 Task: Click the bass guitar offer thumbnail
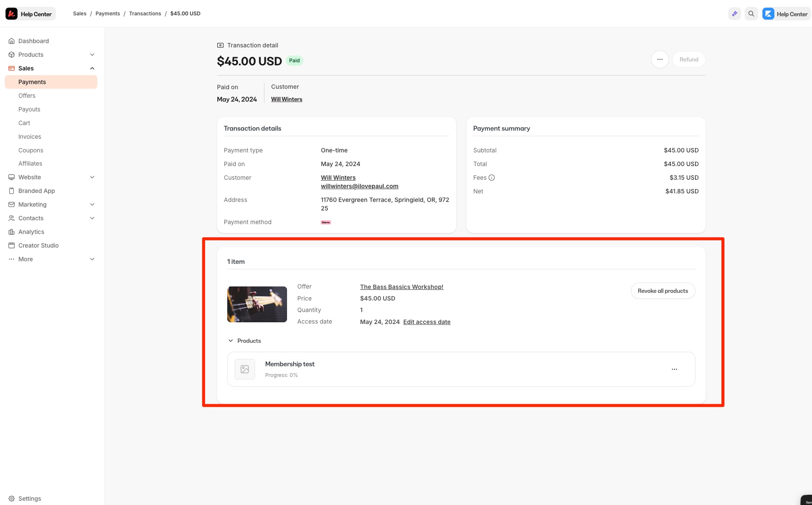tap(257, 304)
